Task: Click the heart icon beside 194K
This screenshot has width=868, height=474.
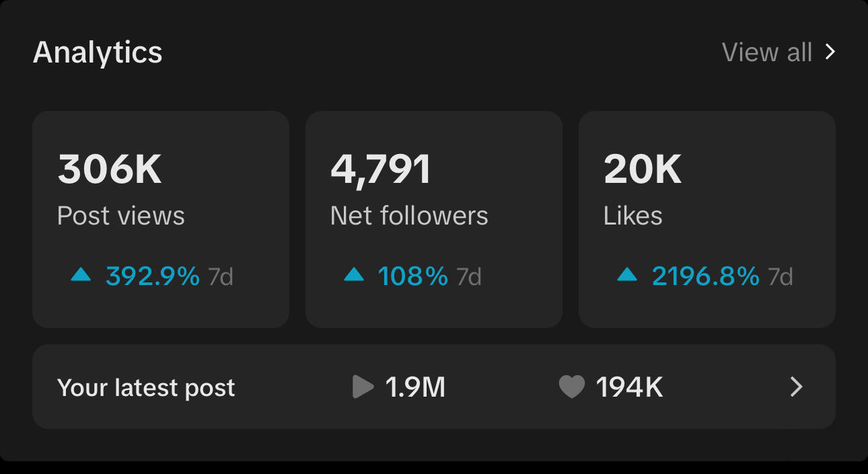Action: point(571,387)
